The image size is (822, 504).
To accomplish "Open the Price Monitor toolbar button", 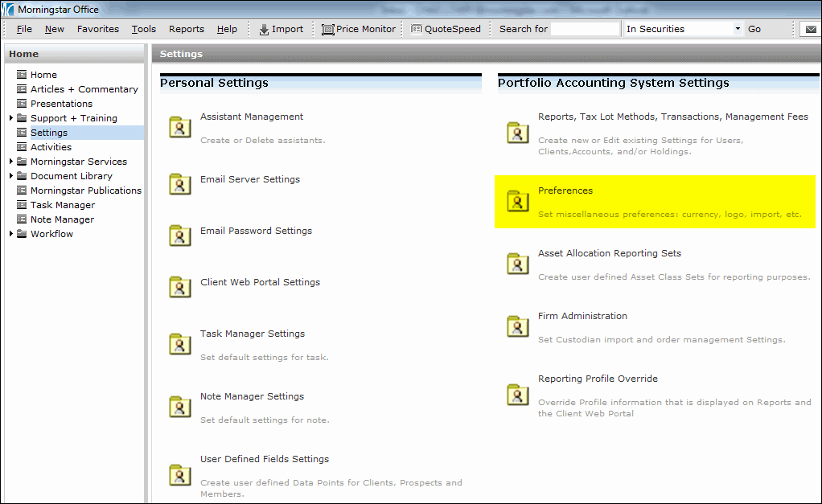I will click(359, 29).
